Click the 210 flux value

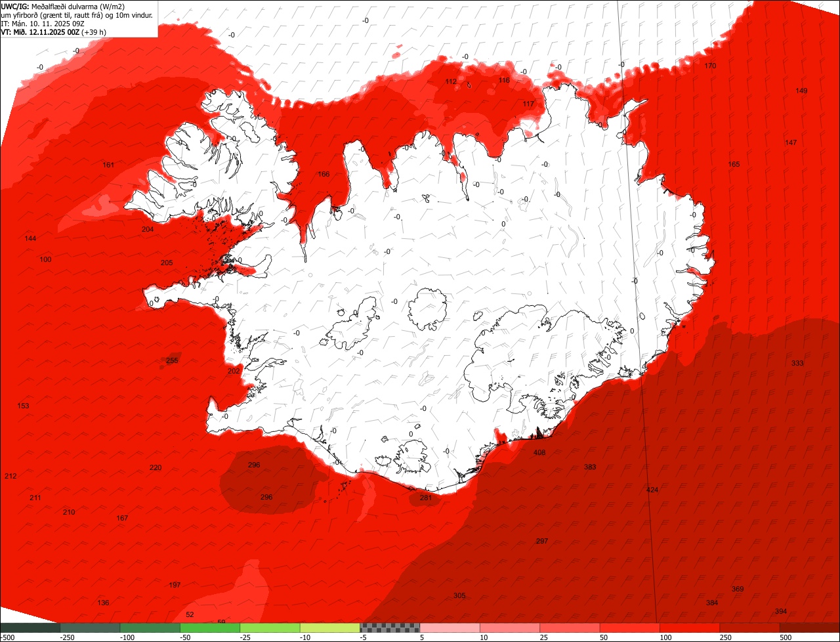coord(69,512)
